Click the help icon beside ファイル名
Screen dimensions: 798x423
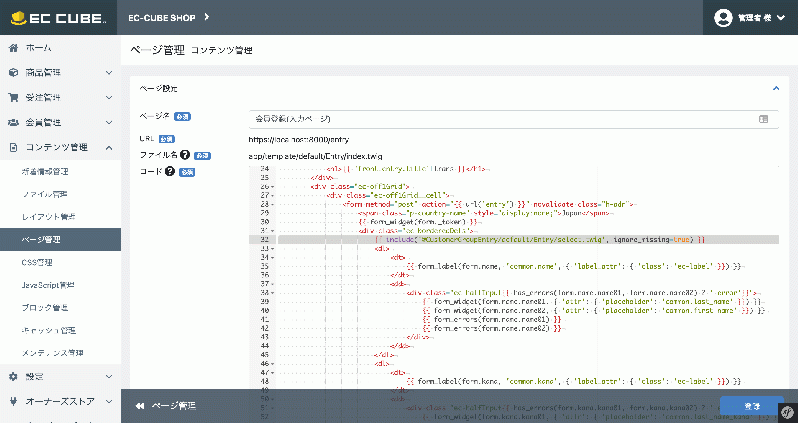[x=185, y=155]
